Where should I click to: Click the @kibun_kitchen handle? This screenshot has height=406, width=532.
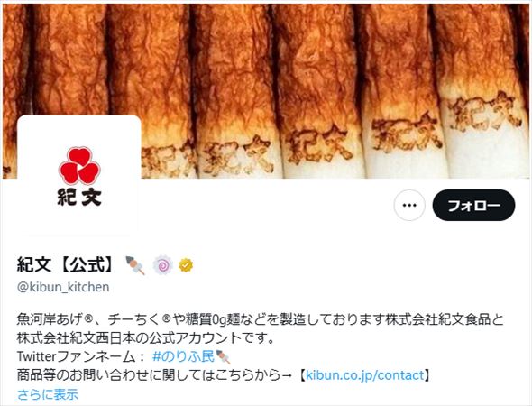[63, 287]
